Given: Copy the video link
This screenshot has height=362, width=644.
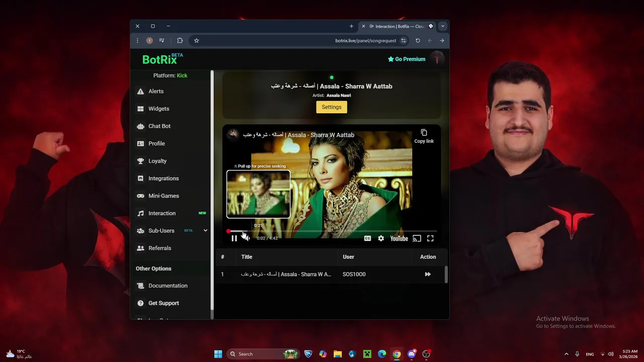Looking at the screenshot, I should pos(424,136).
